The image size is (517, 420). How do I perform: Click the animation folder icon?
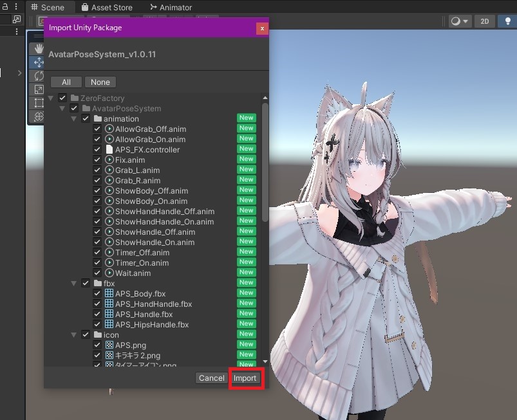point(98,118)
